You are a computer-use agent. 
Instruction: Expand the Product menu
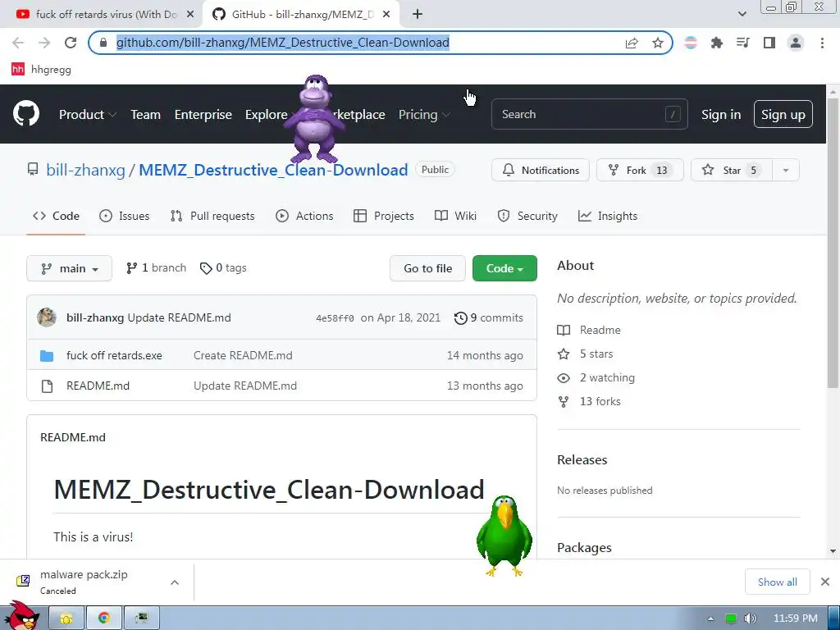88,114
